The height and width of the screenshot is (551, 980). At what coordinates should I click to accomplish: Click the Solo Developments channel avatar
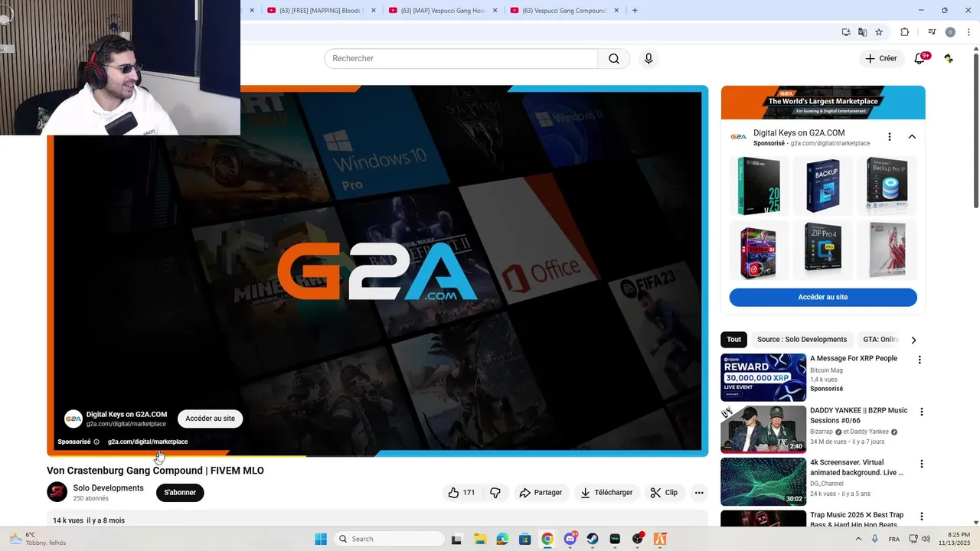point(57,492)
